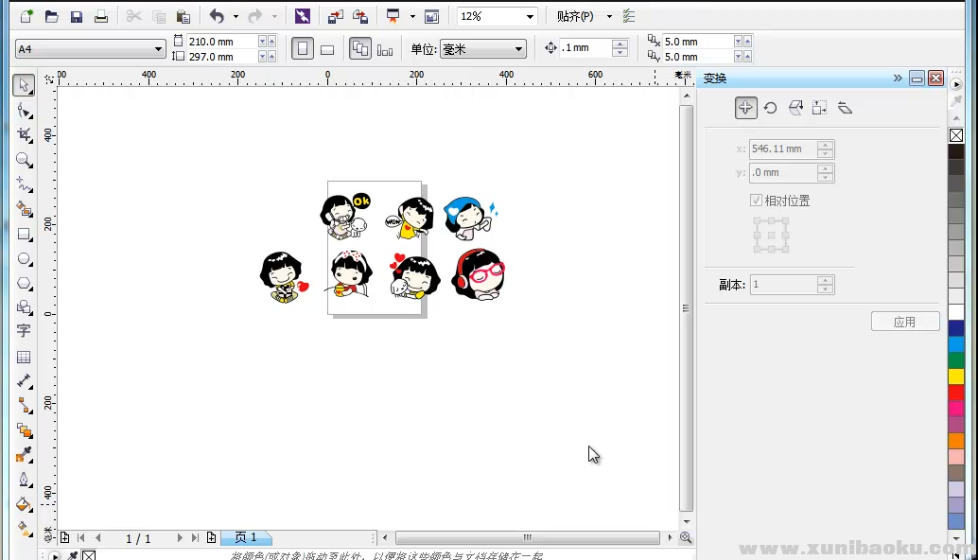
Task: Toggle the 相对位置 checkbox
Action: click(756, 201)
